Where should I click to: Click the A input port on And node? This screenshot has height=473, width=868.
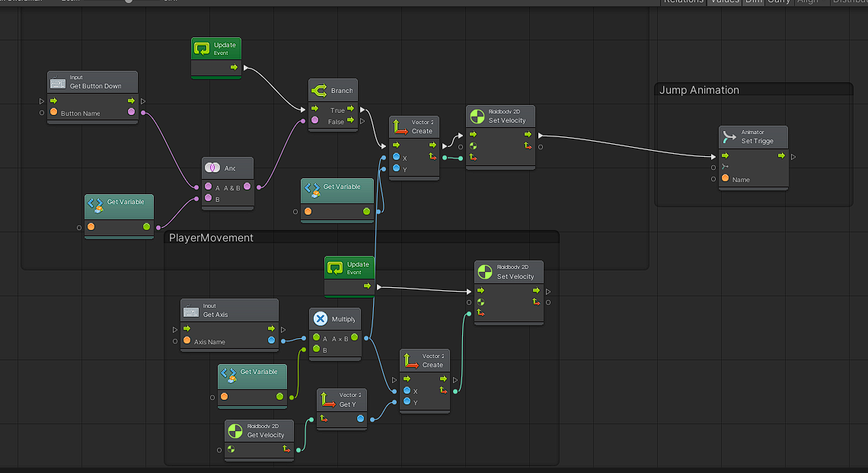[208, 187]
